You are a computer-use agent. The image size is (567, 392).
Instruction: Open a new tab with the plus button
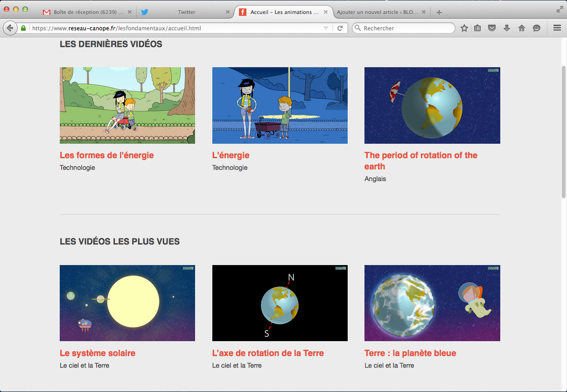pyautogui.click(x=439, y=12)
